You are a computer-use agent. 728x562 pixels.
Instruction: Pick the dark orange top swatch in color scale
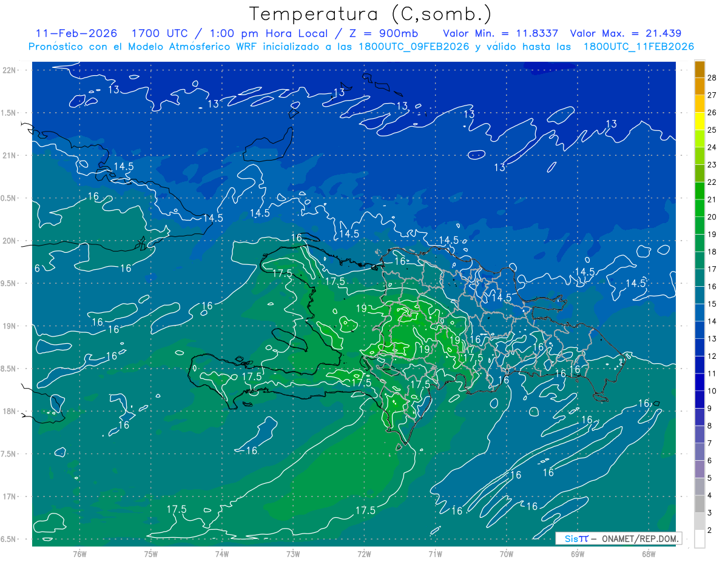[x=699, y=69]
